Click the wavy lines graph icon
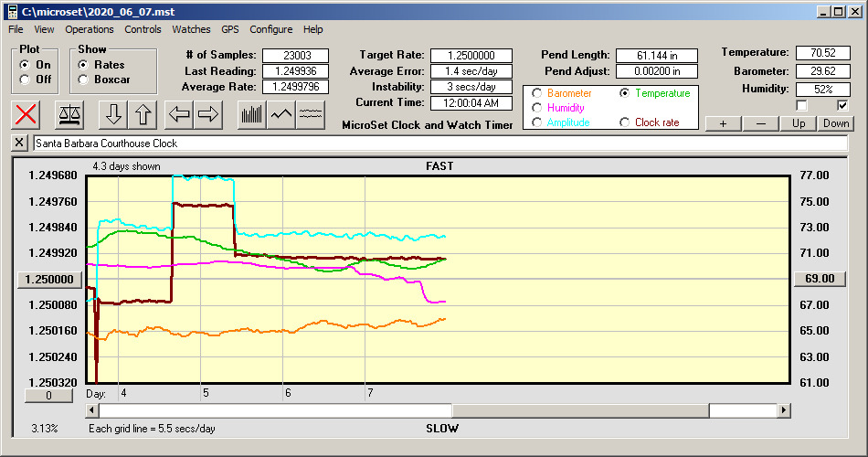Viewport: 868px width, 457px height. 311,114
